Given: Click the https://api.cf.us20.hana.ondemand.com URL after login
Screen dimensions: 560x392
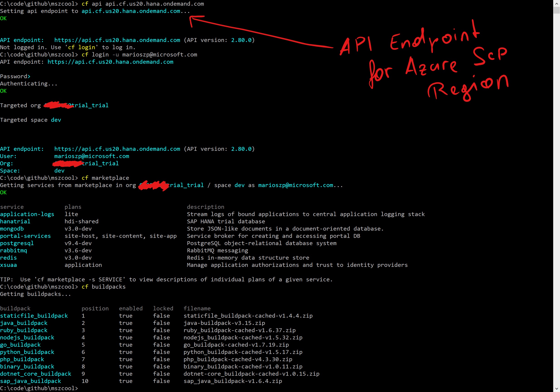Looking at the screenshot, I should click(x=110, y=62).
